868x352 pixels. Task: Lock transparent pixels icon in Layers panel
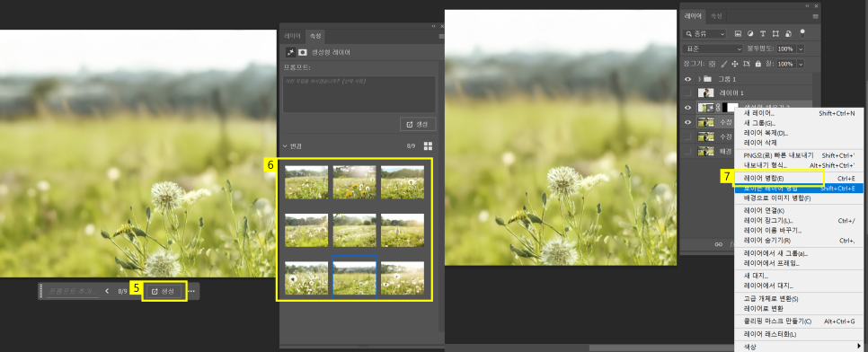[x=713, y=64]
